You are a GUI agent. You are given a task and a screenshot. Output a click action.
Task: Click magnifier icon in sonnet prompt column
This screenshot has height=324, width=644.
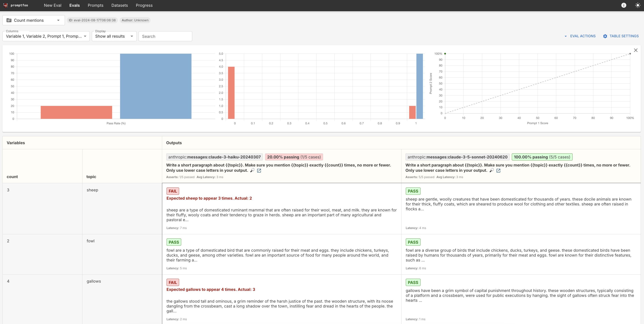pos(491,170)
